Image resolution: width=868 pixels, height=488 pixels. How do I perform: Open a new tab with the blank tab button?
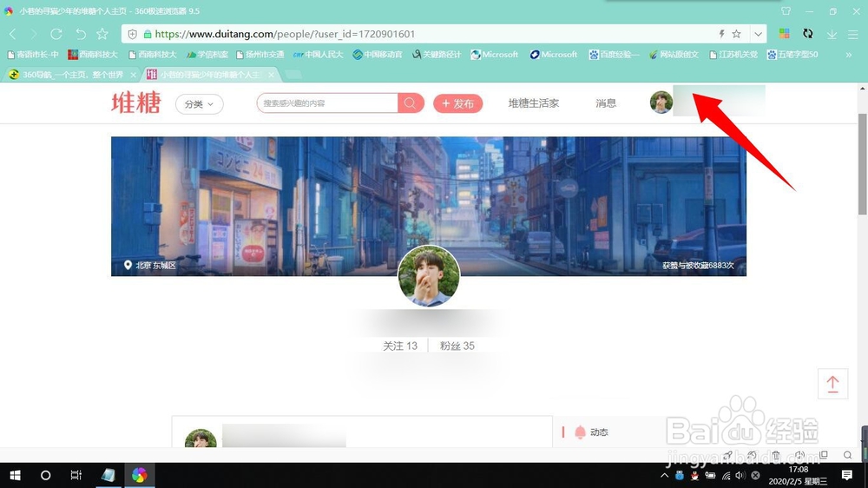tap(293, 74)
